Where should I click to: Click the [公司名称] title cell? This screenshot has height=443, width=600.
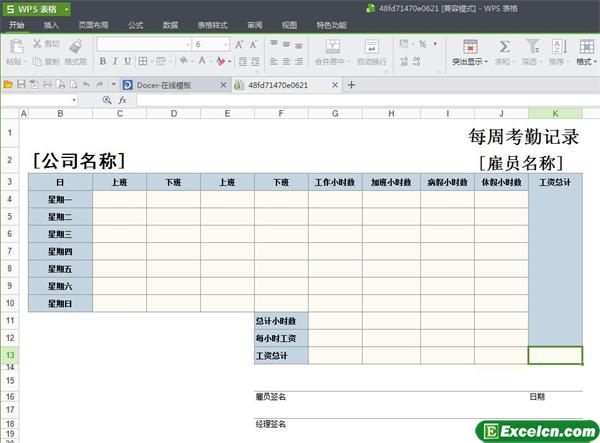coord(79,161)
